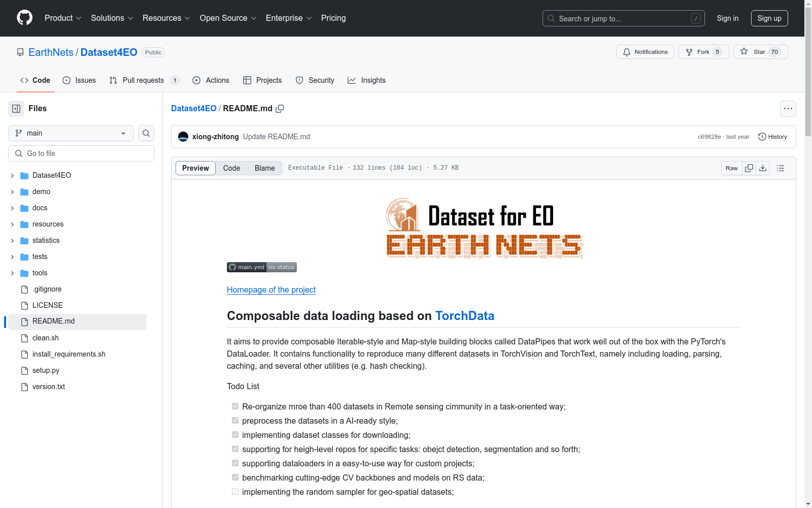Switch to the Blame view tab

tap(264, 168)
